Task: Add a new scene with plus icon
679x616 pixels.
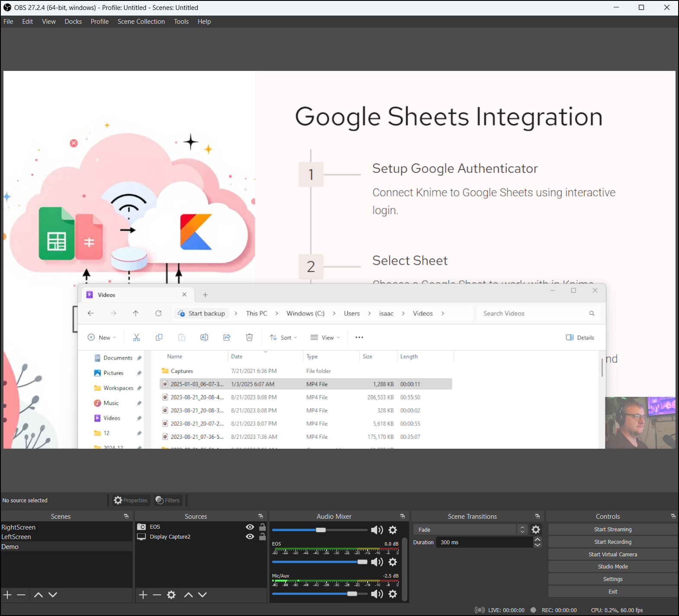Action: click(x=7, y=595)
